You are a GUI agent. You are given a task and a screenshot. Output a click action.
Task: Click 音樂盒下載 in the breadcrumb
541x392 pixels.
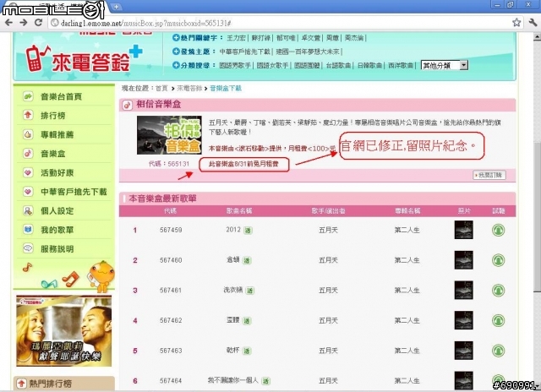point(226,88)
